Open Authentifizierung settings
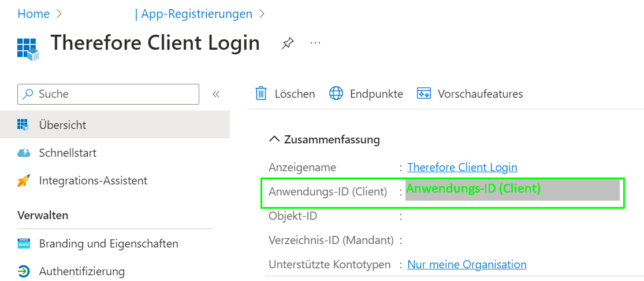 82,272
